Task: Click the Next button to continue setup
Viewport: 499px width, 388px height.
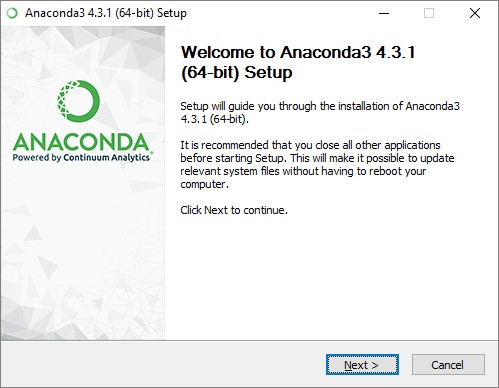Action: (362, 365)
